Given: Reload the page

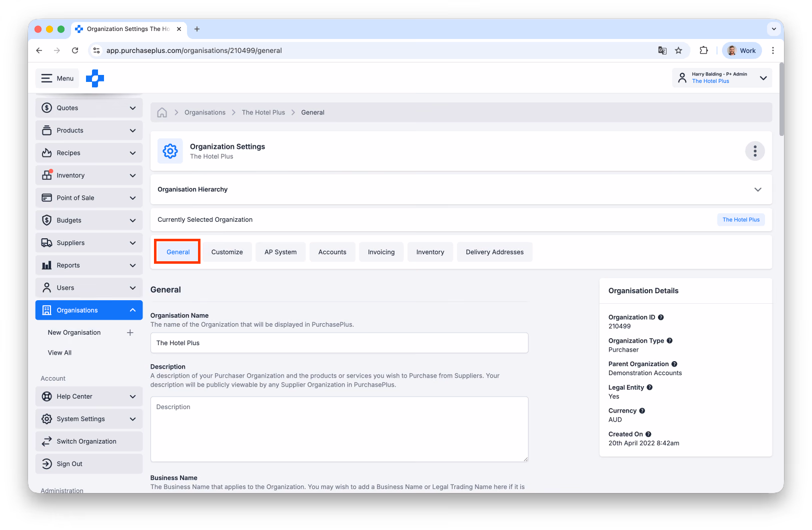Looking at the screenshot, I should coord(75,50).
